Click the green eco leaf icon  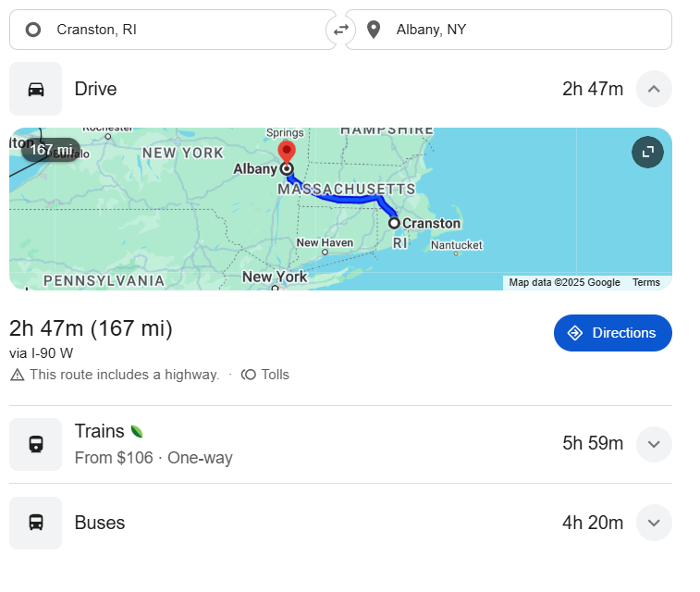[x=137, y=431]
